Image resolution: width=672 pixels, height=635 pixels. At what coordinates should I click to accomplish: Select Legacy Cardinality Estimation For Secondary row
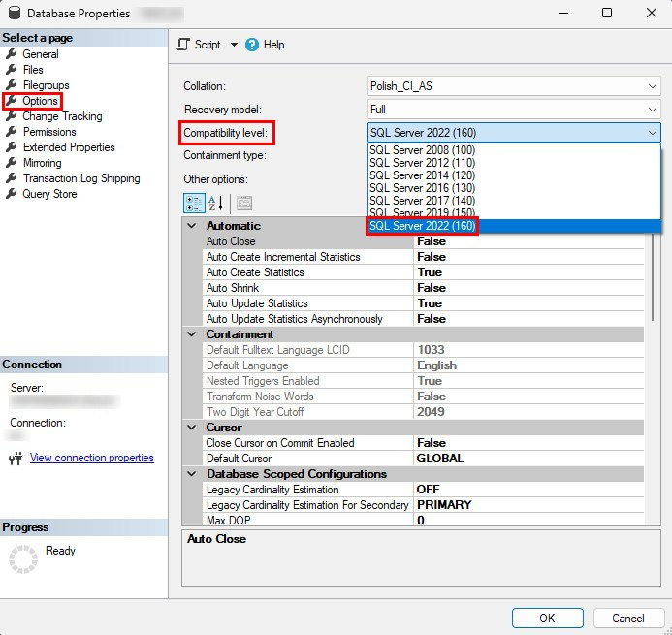tap(423, 505)
